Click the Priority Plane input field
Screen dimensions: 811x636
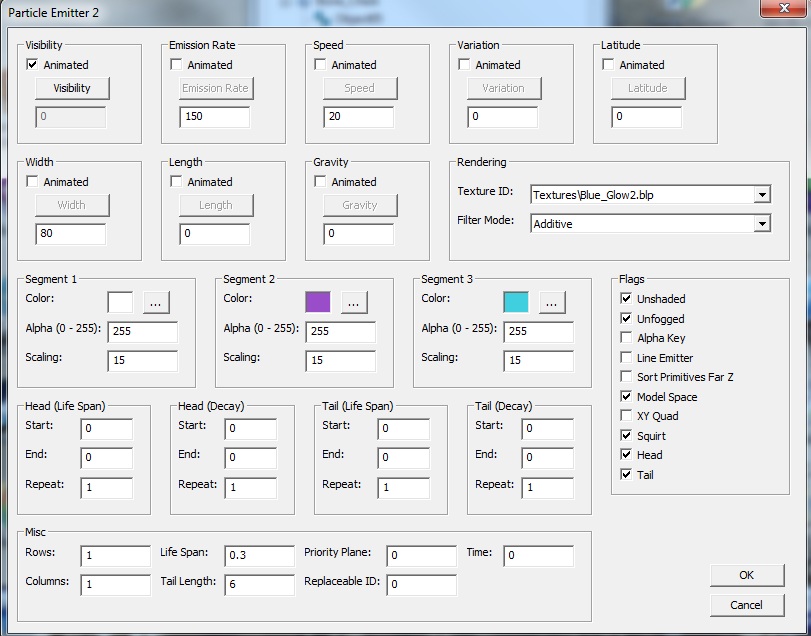422,556
